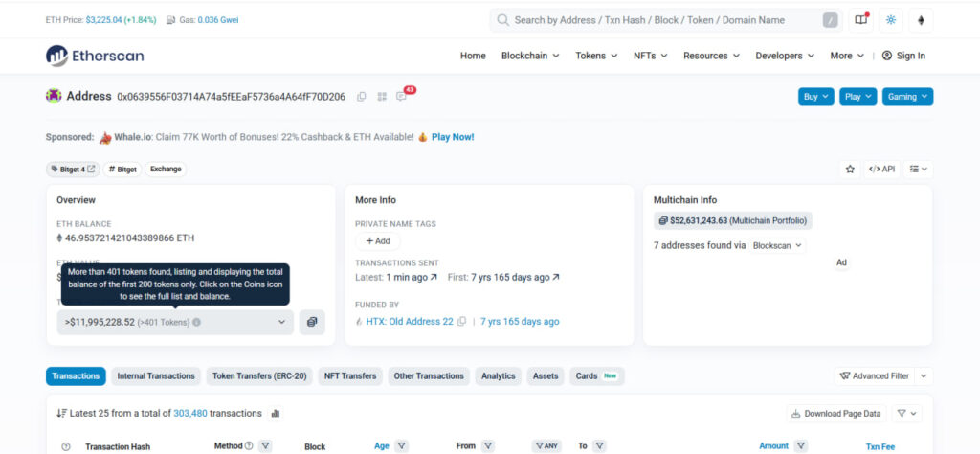Filter by Method funnel icon

[x=266, y=446]
